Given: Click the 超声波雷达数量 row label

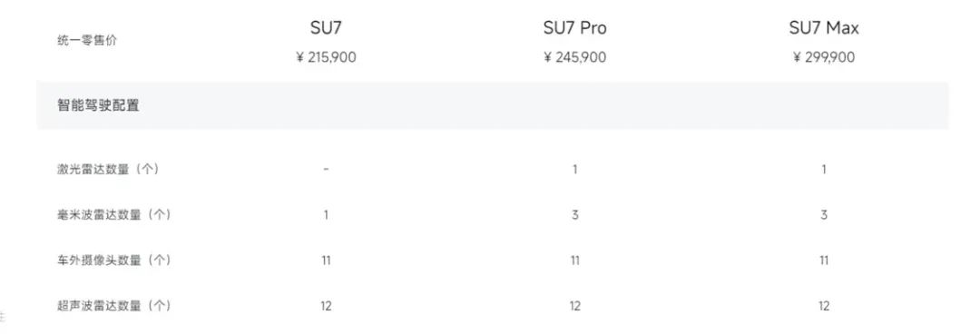Looking at the screenshot, I should (x=113, y=306).
